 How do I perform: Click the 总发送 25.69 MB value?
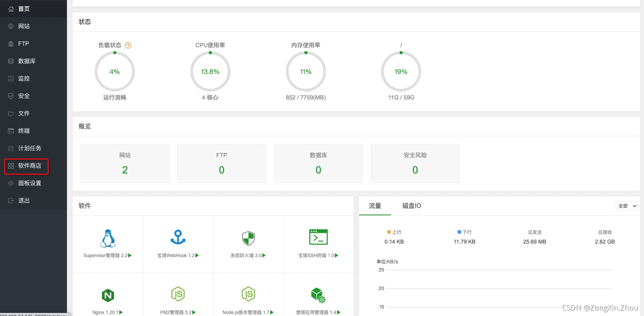pos(534,242)
